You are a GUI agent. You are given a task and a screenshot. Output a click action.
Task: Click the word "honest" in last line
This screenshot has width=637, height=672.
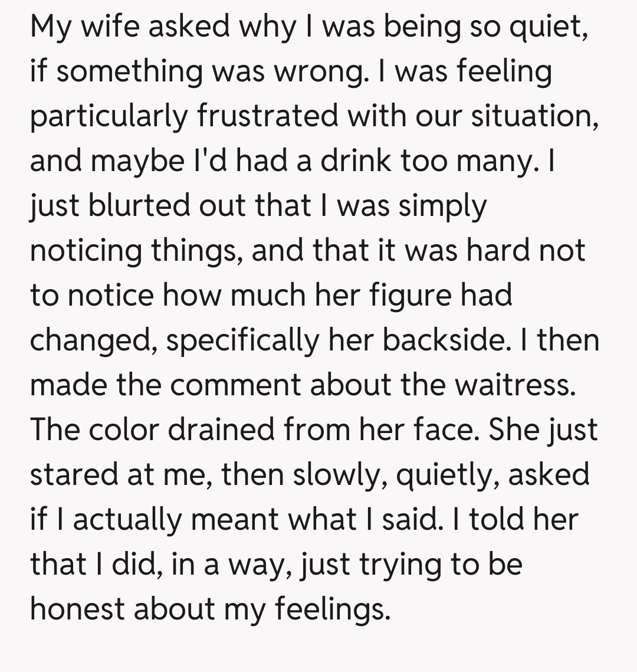coord(77,610)
